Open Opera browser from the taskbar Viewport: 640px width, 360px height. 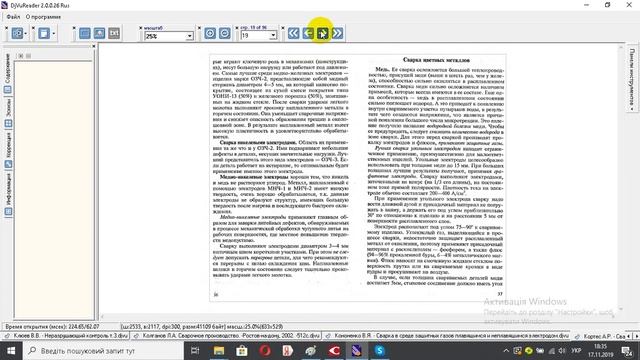coord(265,351)
